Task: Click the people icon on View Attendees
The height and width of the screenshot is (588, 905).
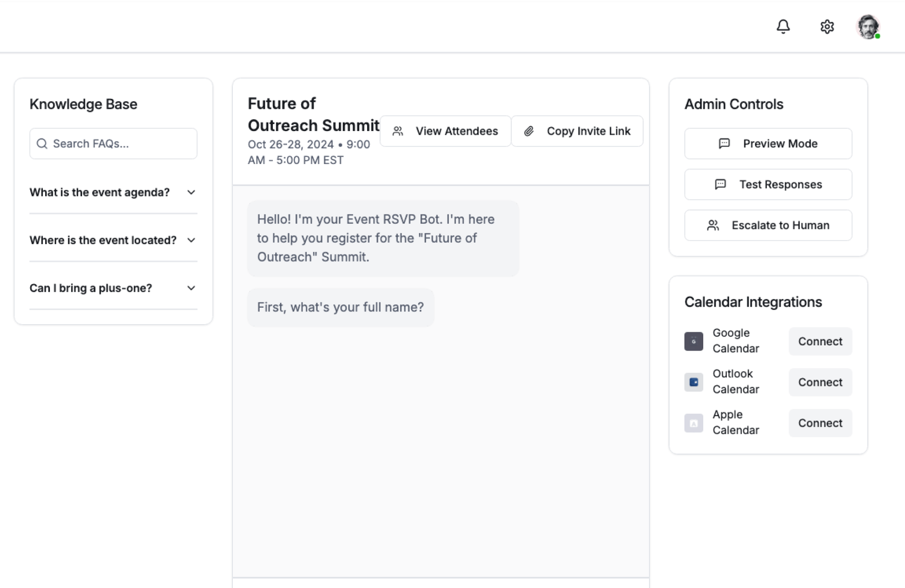Action: (398, 131)
